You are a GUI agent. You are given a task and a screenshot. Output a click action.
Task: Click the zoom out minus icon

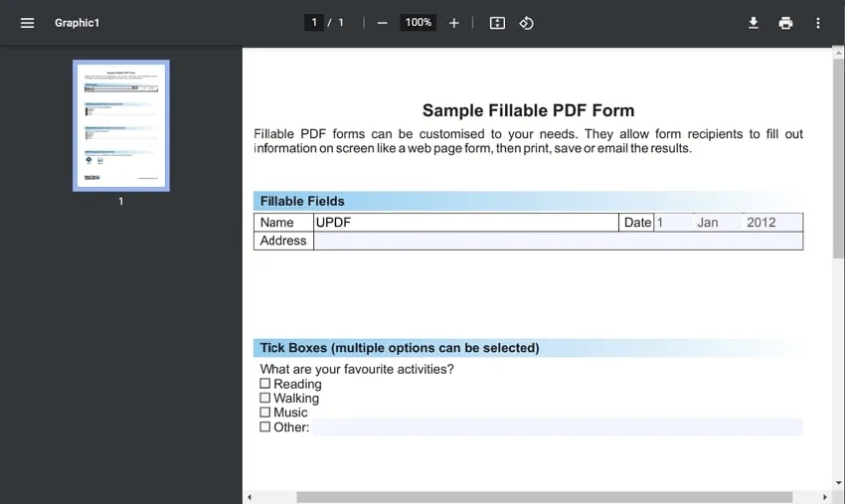[383, 23]
